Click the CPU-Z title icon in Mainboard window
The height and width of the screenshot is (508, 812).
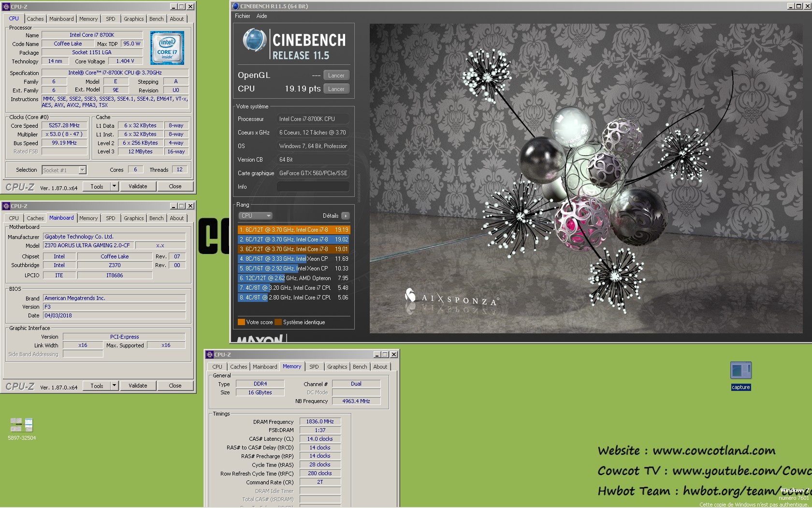click(x=6, y=206)
